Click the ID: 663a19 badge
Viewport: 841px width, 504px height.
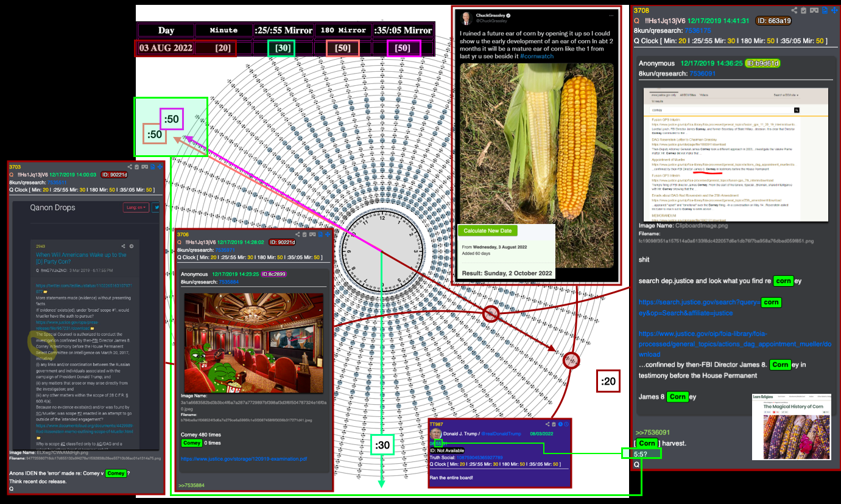click(x=773, y=21)
